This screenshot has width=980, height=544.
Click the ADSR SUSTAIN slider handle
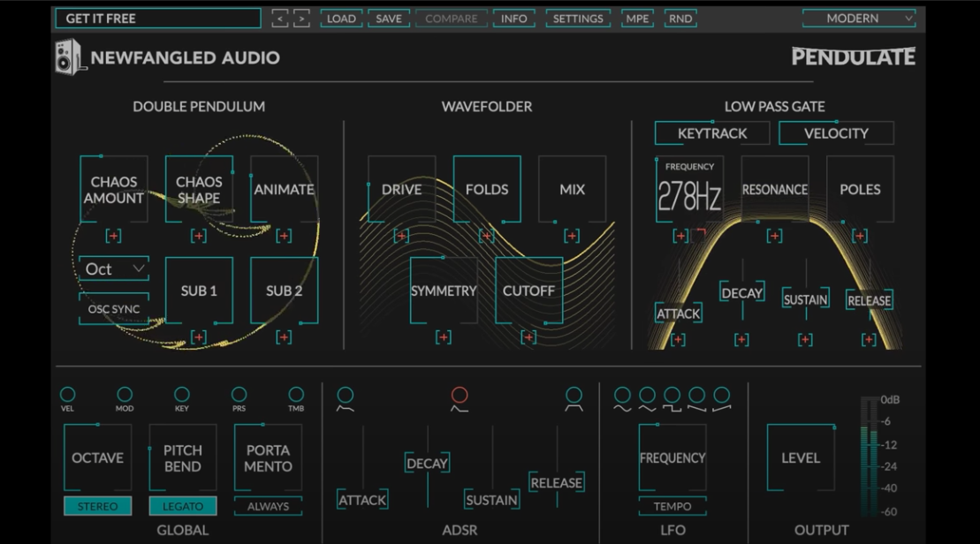(492, 500)
